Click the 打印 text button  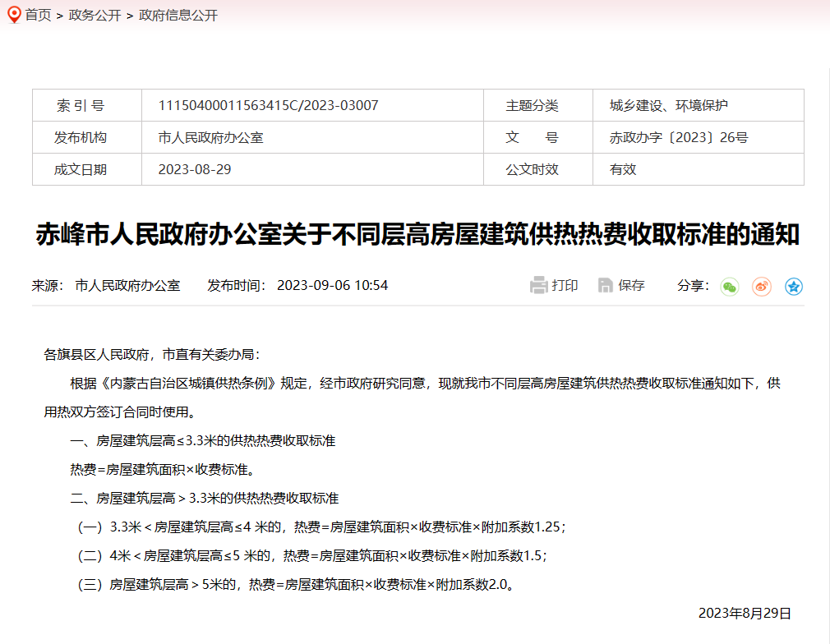(x=565, y=285)
